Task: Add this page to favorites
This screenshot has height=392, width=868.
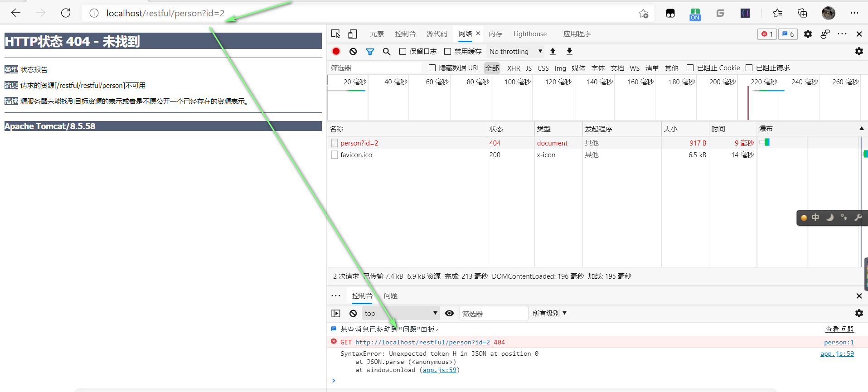Action: coord(643,13)
